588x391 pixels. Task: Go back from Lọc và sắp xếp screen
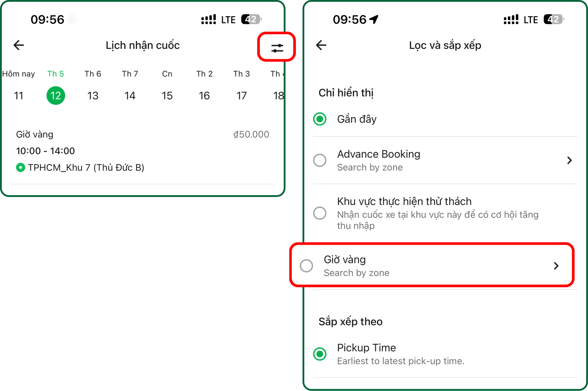coord(321,45)
